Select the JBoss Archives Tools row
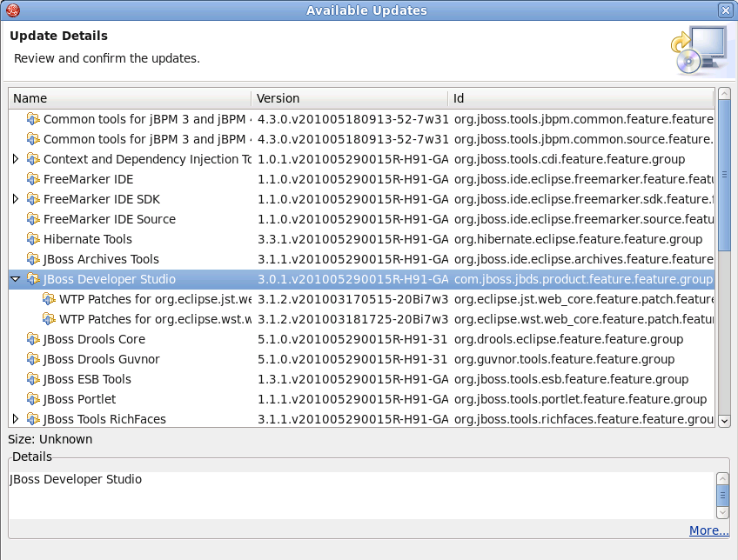The width and height of the screenshot is (738, 560). click(361, 258)
